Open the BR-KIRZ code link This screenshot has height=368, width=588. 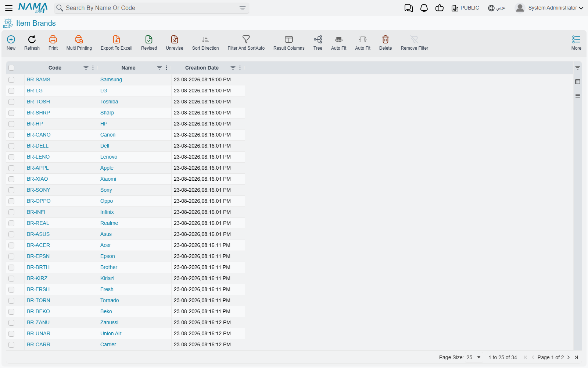click(x=37, y=278)
